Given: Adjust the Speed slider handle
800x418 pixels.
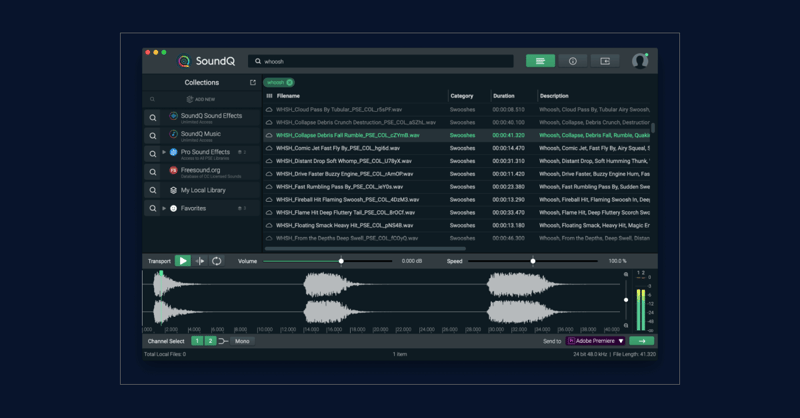Looking at the screenshot, I should 533,261.
